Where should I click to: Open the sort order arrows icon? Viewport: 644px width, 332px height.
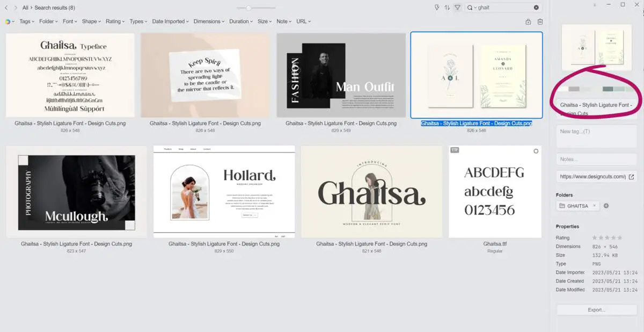[x=447, y=8]
